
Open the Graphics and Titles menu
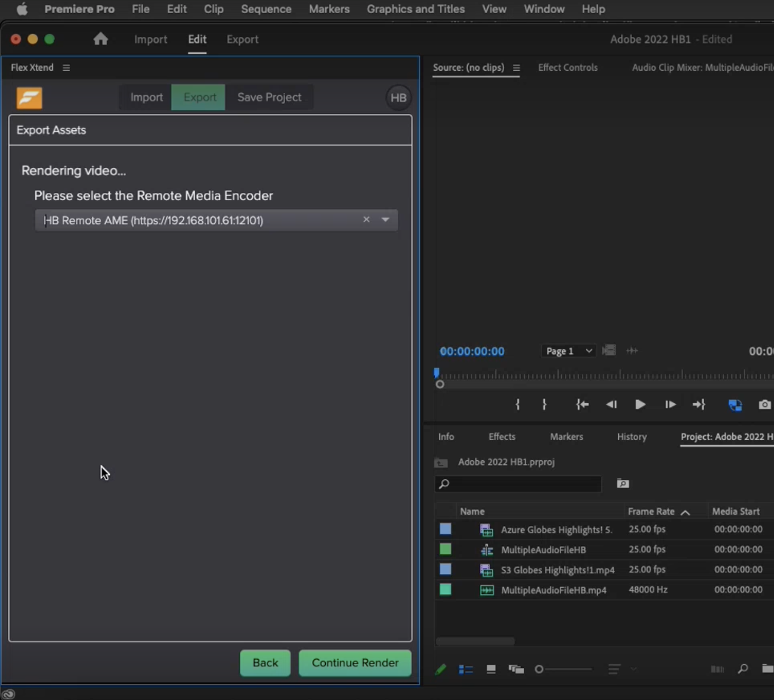tap(416, 9)
